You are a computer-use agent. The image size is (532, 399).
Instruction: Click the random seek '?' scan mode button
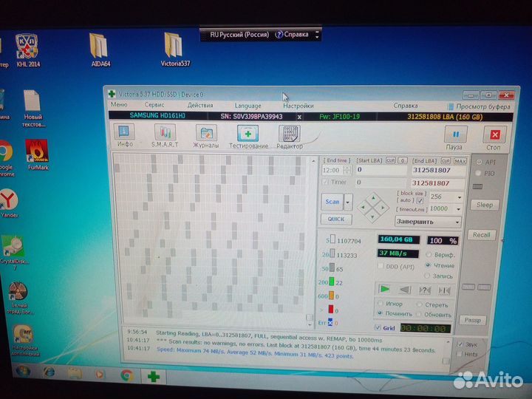(425, 290)
